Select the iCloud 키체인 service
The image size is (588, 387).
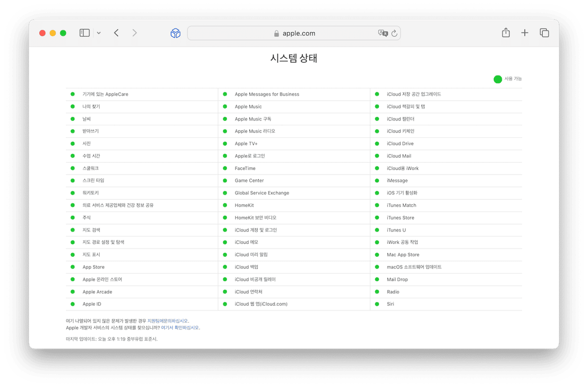pyautogui.click(x=446, y=131)
